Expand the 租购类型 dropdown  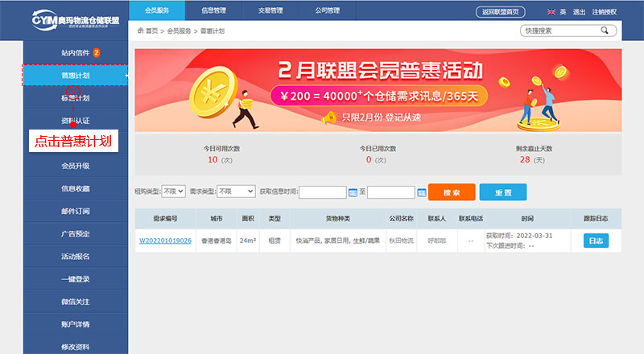click(x=174, y=192)
